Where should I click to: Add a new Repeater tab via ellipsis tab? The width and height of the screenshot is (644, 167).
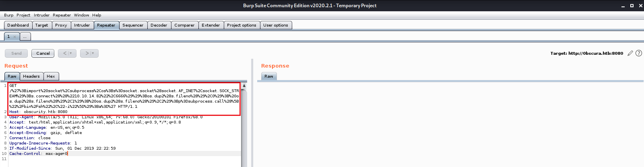tap(25, 37)
